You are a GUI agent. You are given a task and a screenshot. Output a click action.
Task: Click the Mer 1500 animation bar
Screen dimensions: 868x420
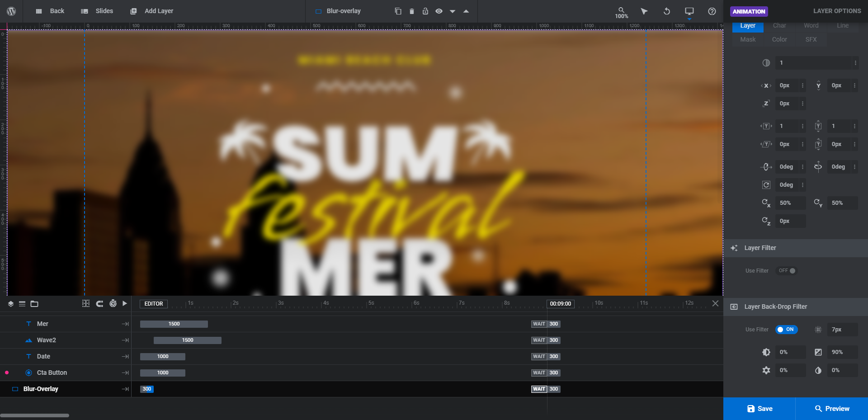click(174, 324)
